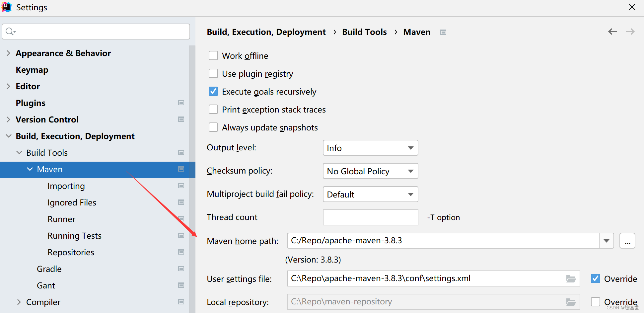
Task: Select Repositories under Maven
Action: point(71,252)
